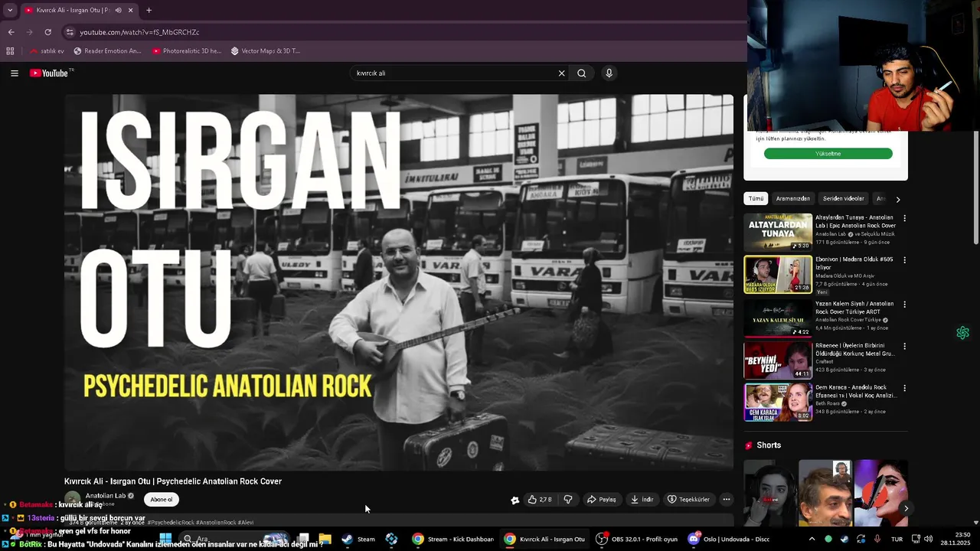Open a new browser tab
The width and height of the screenshot is (980, 551).
tap(149, 10)
